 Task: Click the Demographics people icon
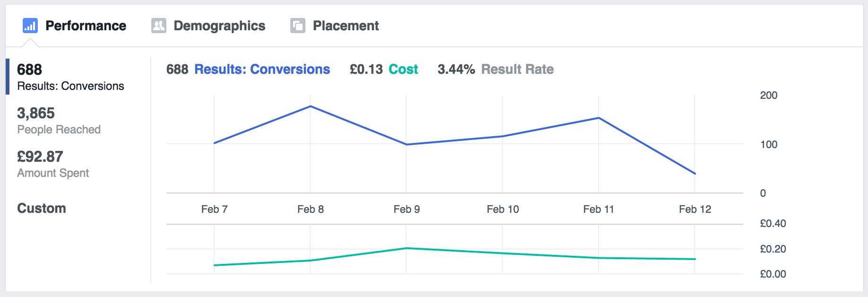(x=159, y=26)
